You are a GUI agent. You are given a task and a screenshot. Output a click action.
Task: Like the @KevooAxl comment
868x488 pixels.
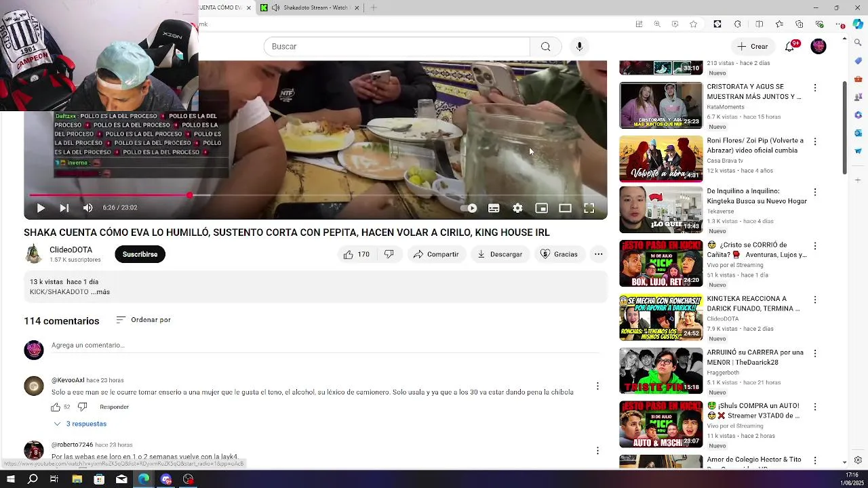(56, 407)
